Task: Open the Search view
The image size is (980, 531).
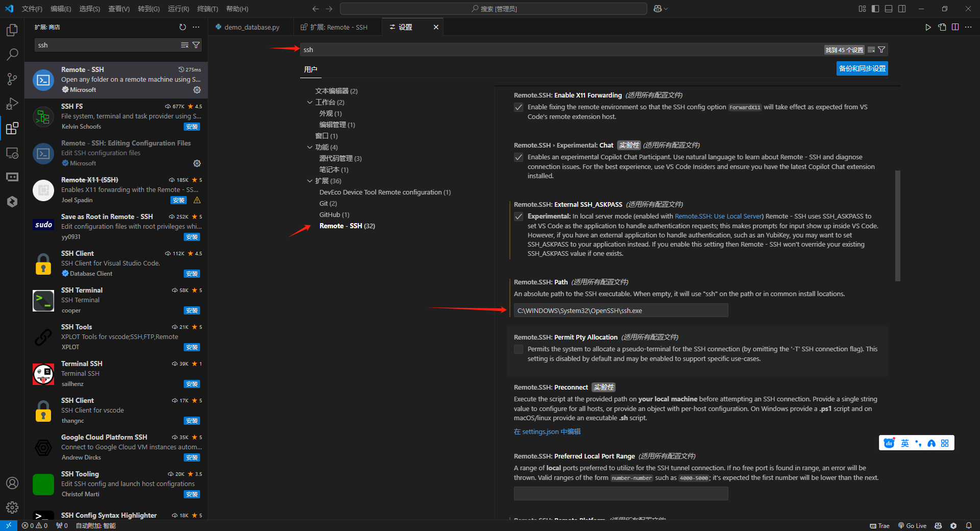Action: point(12,54)
